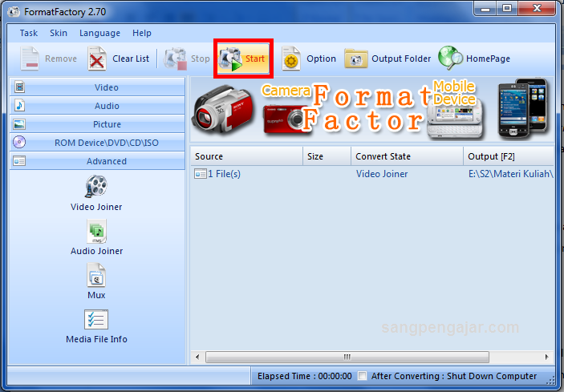Viewport: 564px width, 392px height.
Task: Click the film strip icon on the Video panel
Action: pyautogui.click(x=19, y=87)
